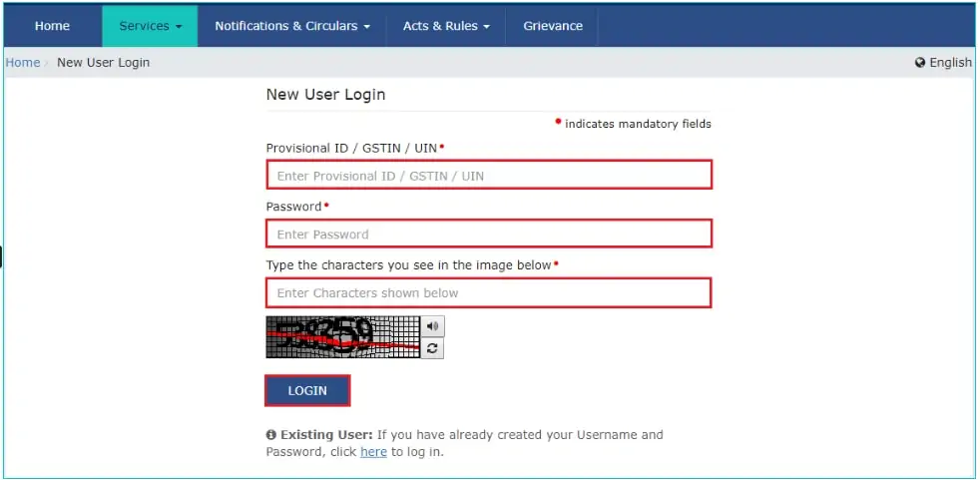Viewport: 980px width, 480px height.
Task: Expand the Services dropdown menu
Action: coord(150,26)
